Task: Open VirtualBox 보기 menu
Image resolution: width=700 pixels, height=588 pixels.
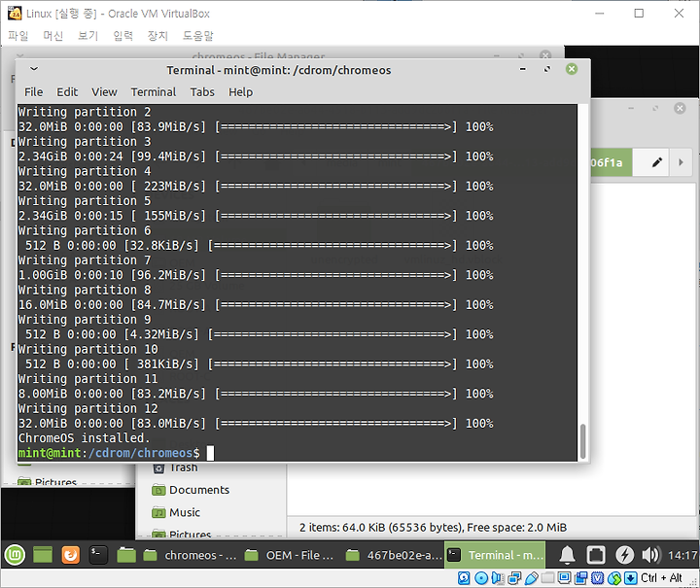Action: point(87,35)
